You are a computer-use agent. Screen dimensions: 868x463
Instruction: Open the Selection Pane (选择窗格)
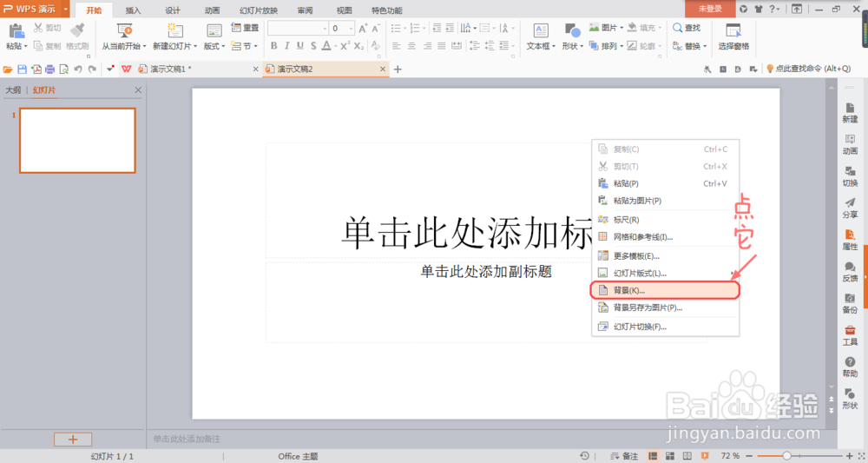point(733,36)
